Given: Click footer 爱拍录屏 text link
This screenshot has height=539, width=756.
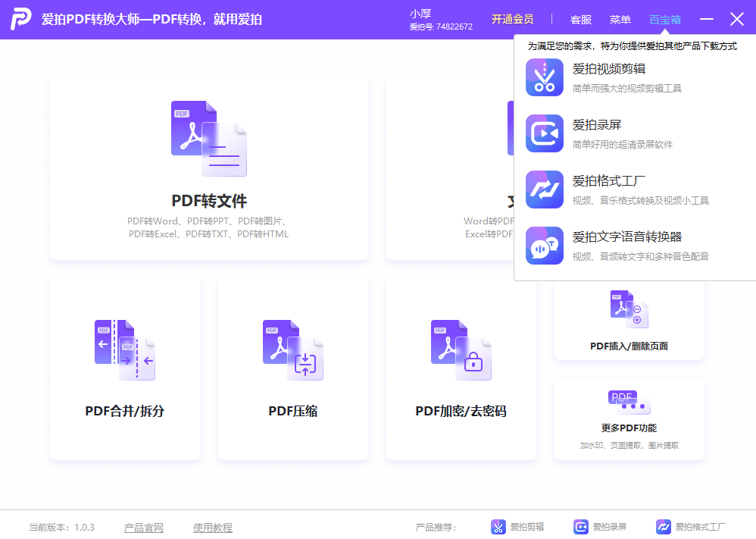Looking at the screenshot, I should (x=610, y=527).
